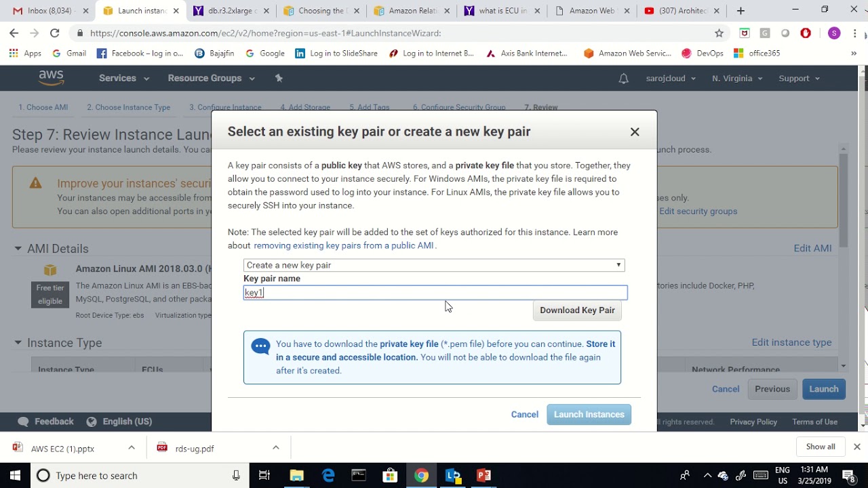Open Chrome menu with three dots
The image size is (868, 488).
(854, 33)
